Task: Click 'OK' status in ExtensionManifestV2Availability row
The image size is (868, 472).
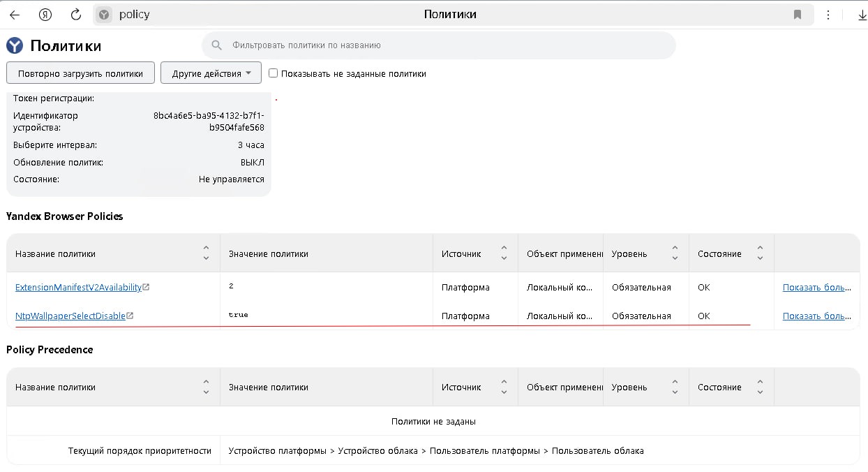Action: pyautogui.click(x=704, y=287)
